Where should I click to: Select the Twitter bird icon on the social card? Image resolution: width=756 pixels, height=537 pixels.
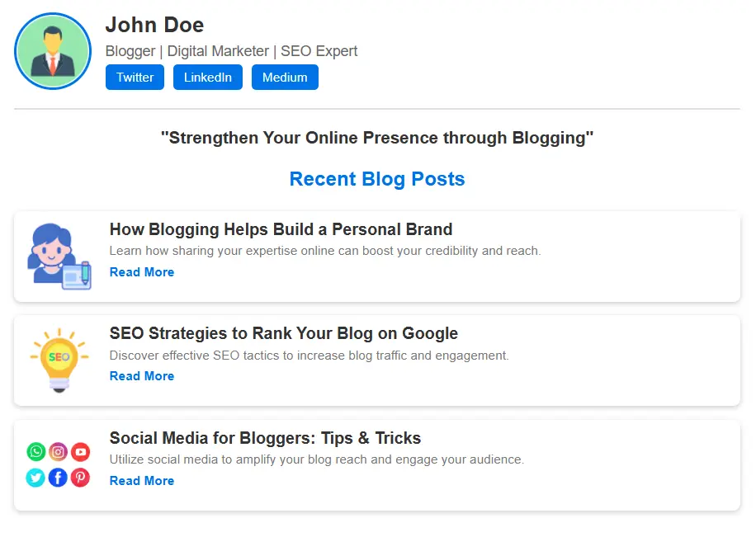[35, 478]
